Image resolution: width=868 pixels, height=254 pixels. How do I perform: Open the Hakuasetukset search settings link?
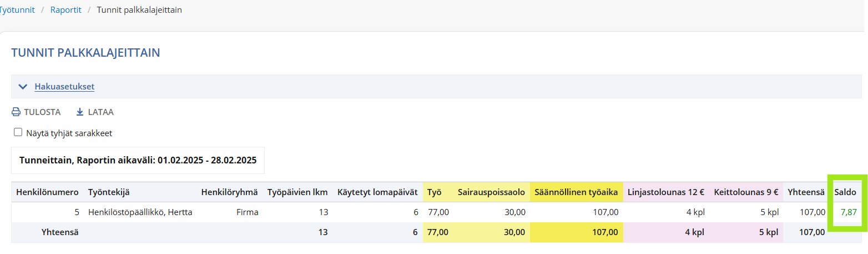pyautogui.click(x=64, y=87)
